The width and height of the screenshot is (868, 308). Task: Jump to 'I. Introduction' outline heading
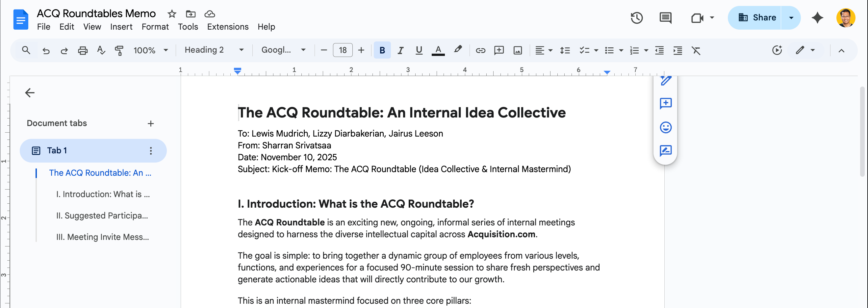(103, 194)
